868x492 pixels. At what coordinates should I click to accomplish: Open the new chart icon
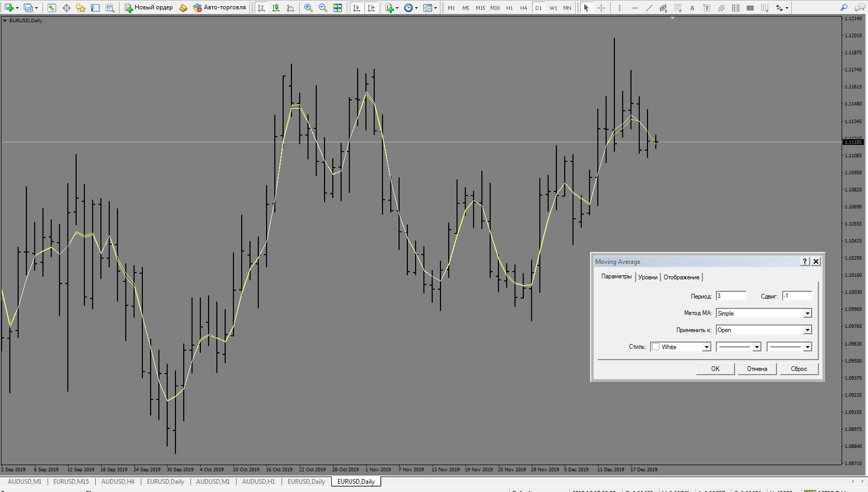click(9, 8)
